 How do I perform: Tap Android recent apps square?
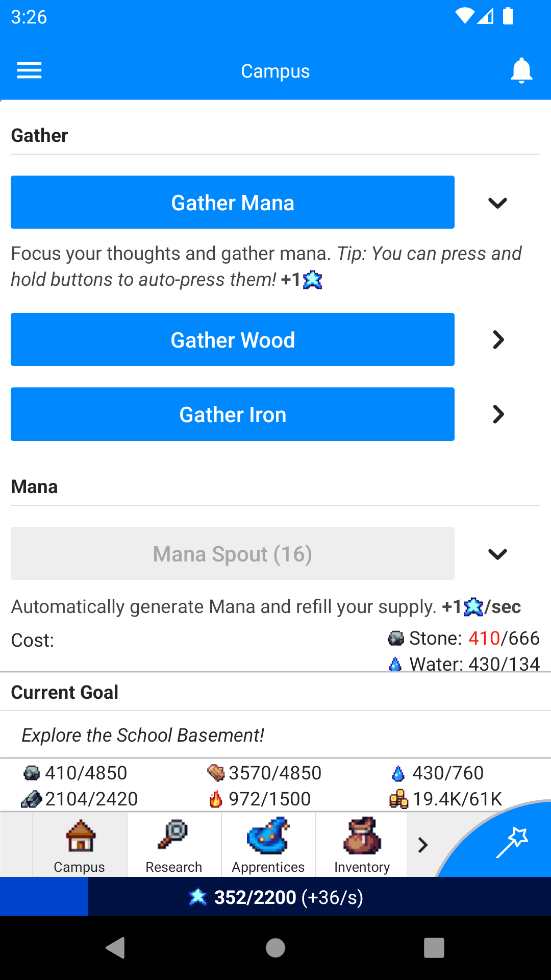click(434, 948)
